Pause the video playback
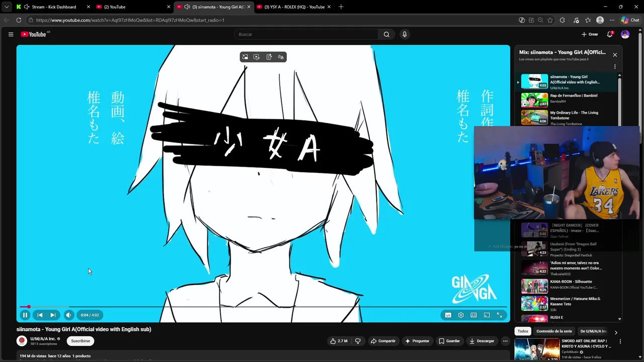This screenshot has height=362, width=644. point(25,315)
